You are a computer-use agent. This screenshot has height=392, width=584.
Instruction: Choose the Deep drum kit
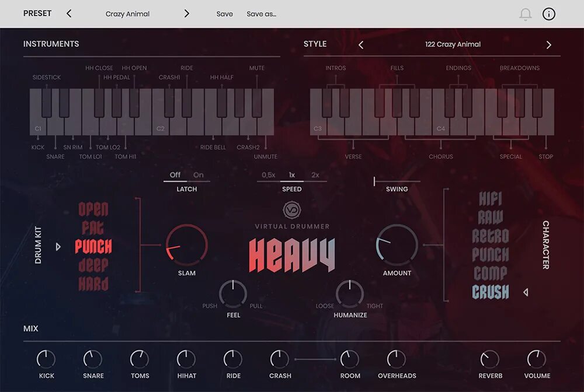pos(93,265)
